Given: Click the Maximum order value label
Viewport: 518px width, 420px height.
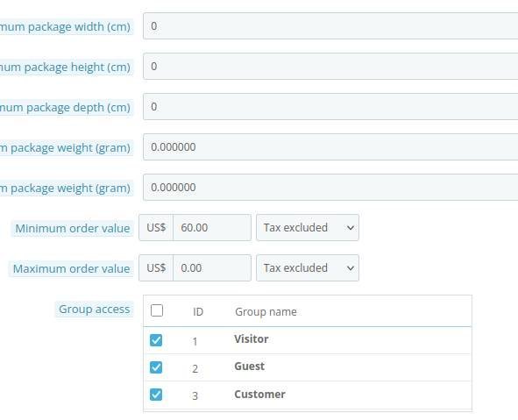Looking at the screenshot, I should coord(71,268).
